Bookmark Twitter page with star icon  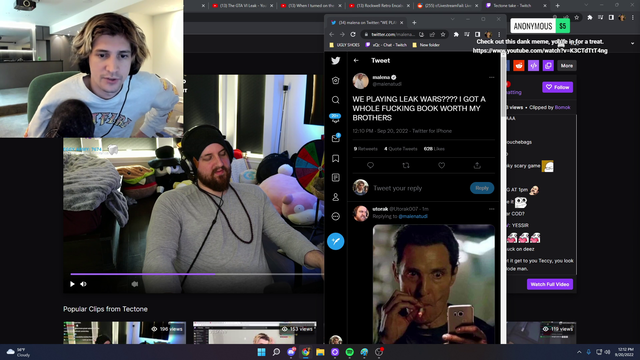(443, 35)
